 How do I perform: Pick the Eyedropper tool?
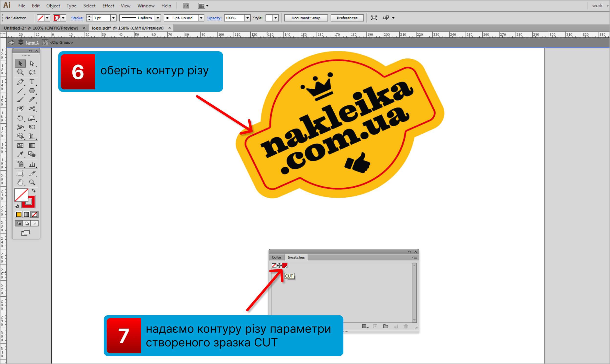[x=20, y=154]
